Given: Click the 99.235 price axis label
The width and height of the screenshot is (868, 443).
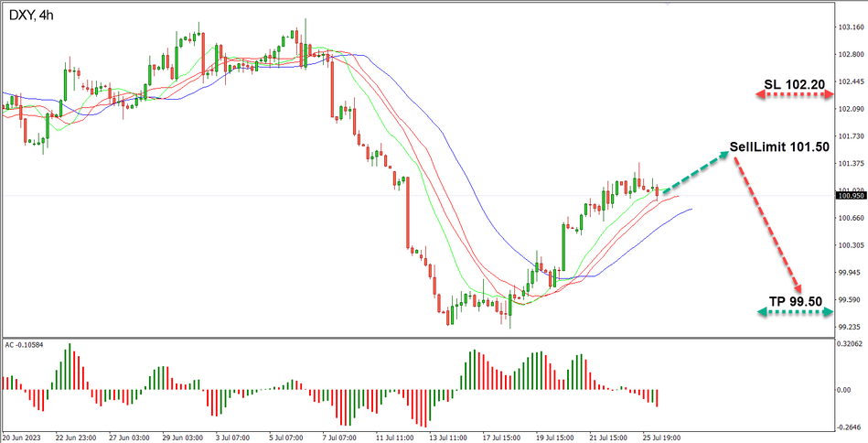Looking at the screenshot, I should click(851, 328).
